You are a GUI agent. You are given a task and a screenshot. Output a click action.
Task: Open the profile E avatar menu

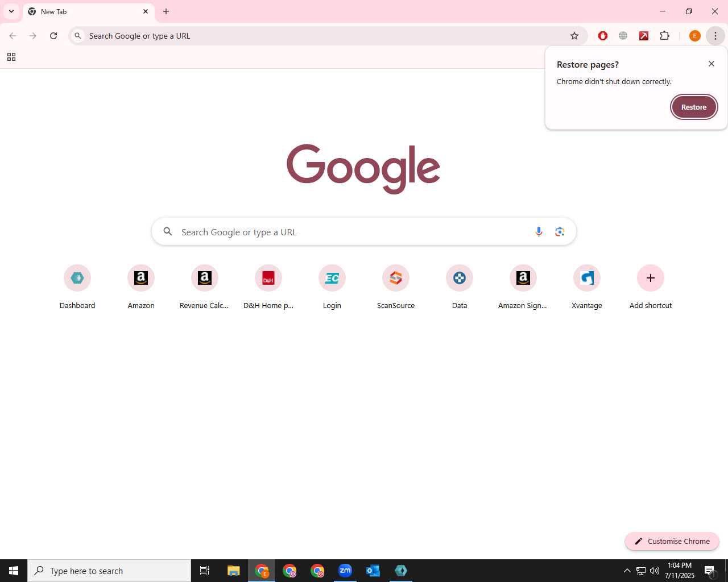[x=694, y=36]
